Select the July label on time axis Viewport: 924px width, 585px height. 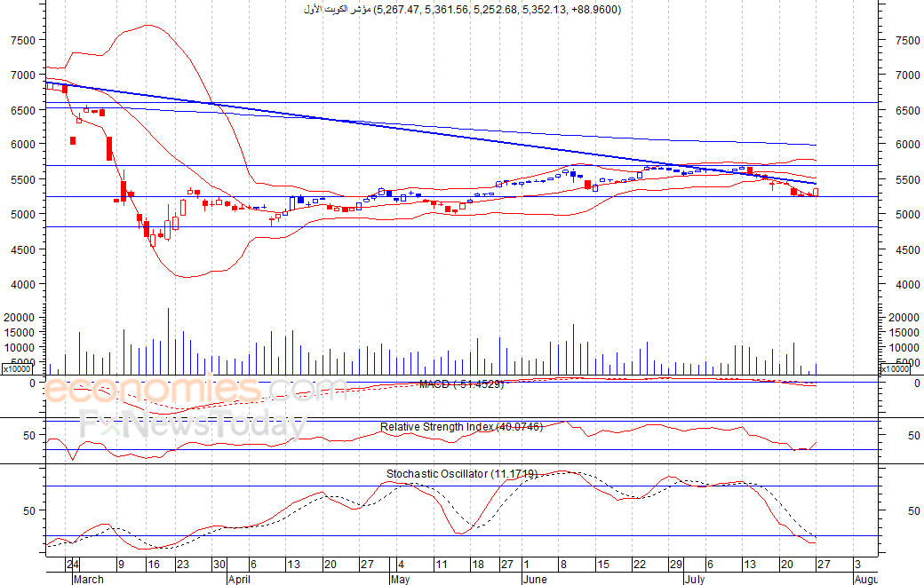point(695,579)
